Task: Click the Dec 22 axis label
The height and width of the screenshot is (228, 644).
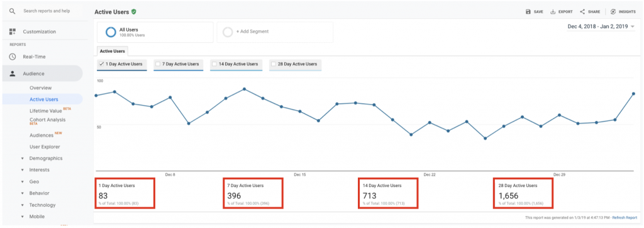Action: coord(430,174)
